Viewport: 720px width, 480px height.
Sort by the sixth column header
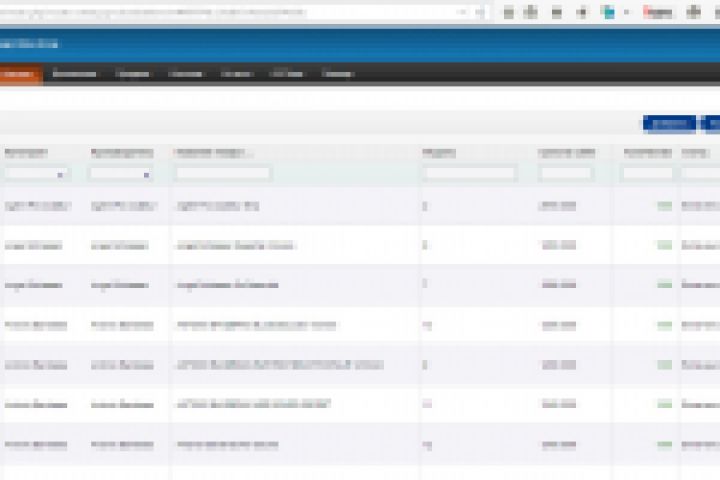pos(648,152)
